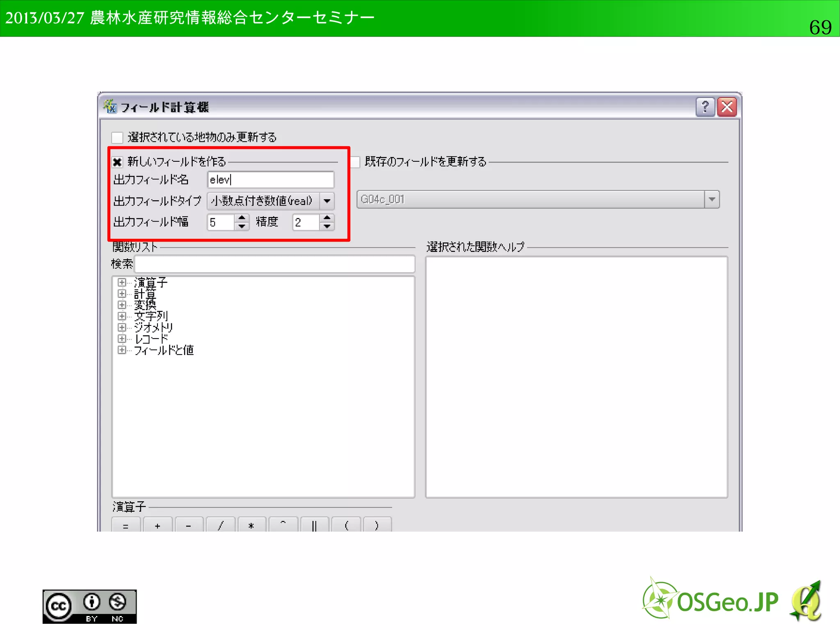Expand the レコード tree node
This screenshot has width=840, height=630.
[x=121, y=339]
